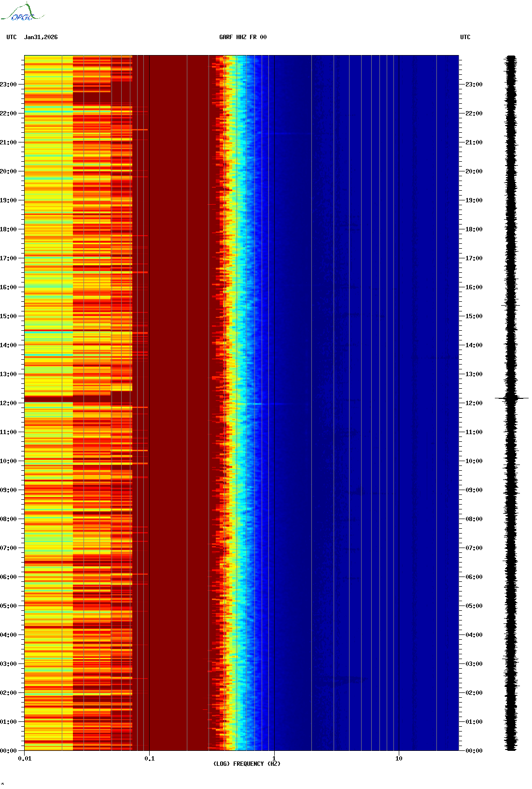
Task: Select the 12:00 marker on the left time axis
Action: click(x=8, y=403)
